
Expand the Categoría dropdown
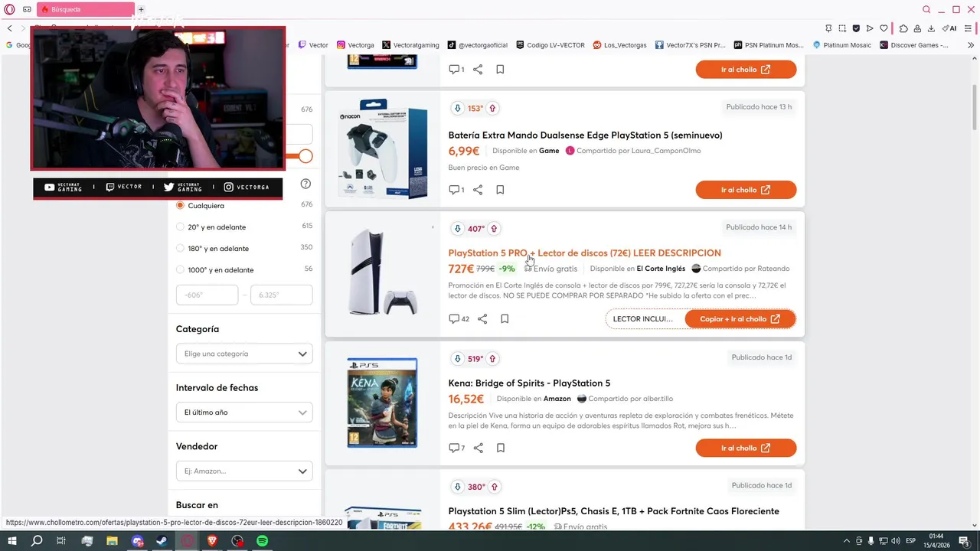[x=244, y=354]
